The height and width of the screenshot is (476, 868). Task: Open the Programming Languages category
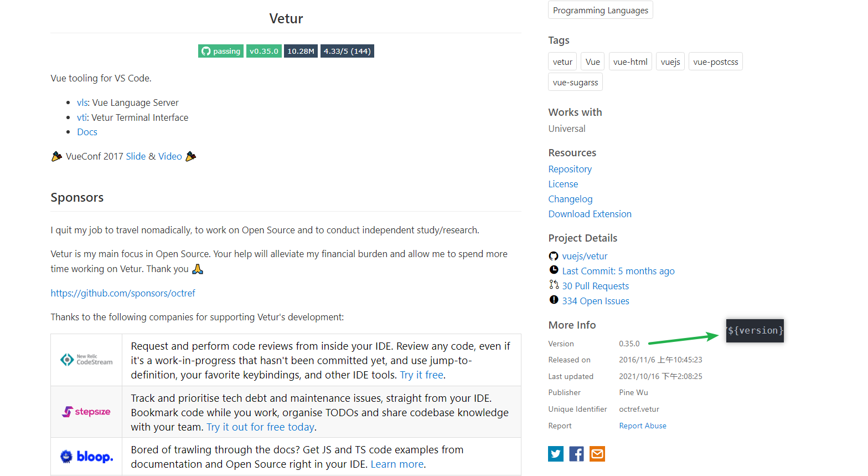point(601,10)
